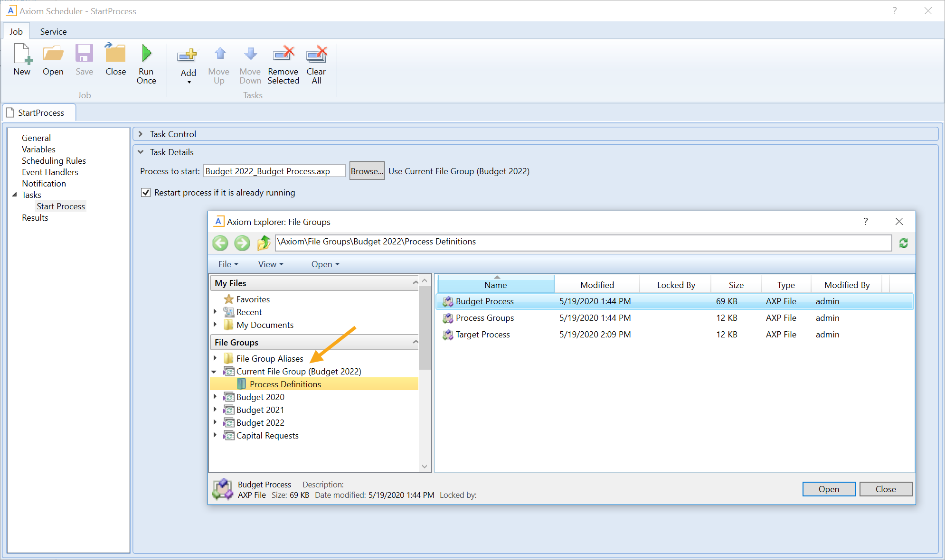The image size is (945, 560).
Task: Click the folder path address field
Action: coord(583,242)
